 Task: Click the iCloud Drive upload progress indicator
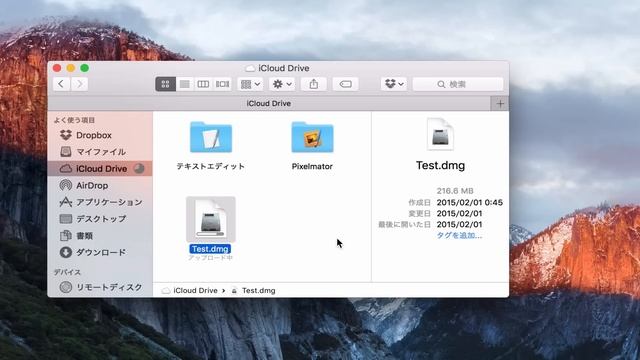pyautogui.click(x=139, y=169)
